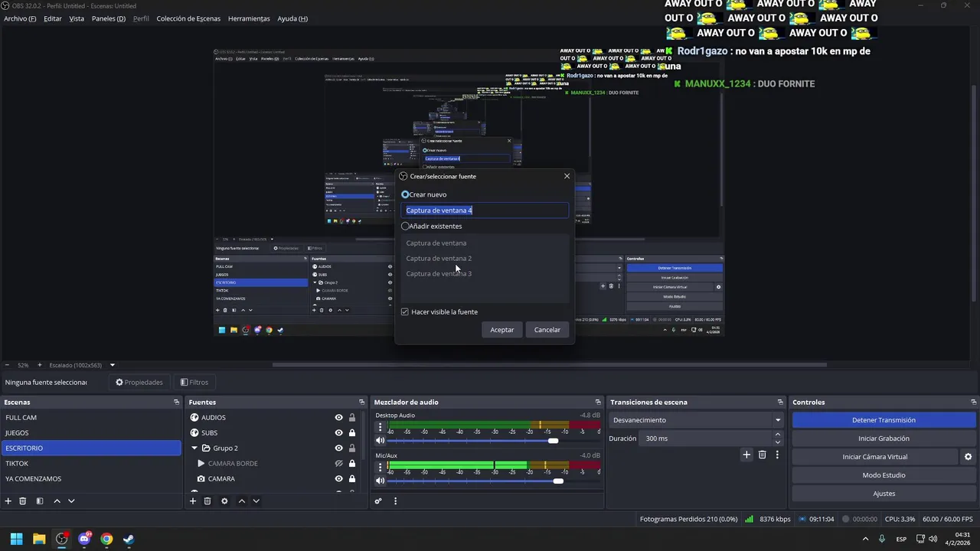This screenshot has width=980, height=551.
Task: Open Chrome from the Windows taskbar
Action: click(106, 539)
